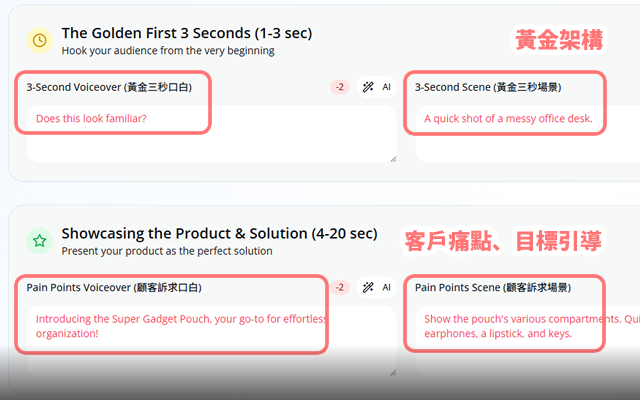Click the -2 badge beside 3-Second Voiceover

tap(340, 87)
